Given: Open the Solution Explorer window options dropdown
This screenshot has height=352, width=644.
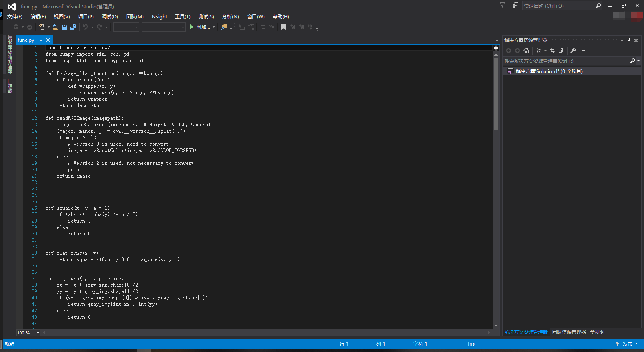Looking at the screenshot, I should coord(622,40).
